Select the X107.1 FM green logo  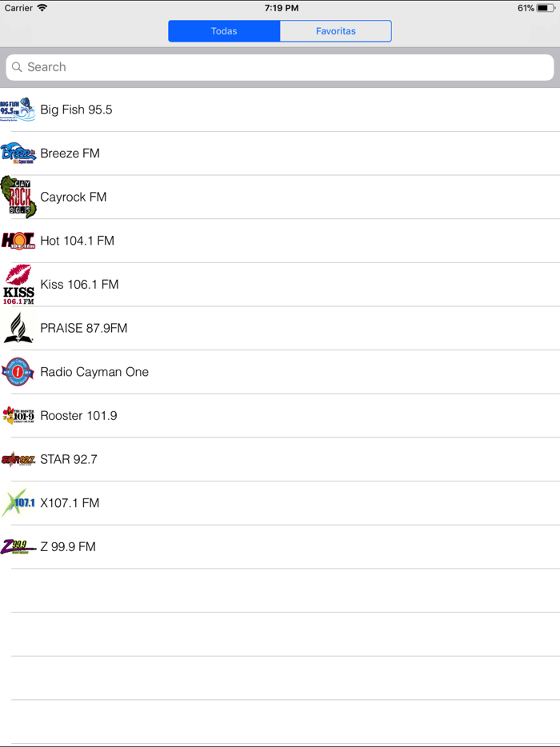(x=18, y=502)
